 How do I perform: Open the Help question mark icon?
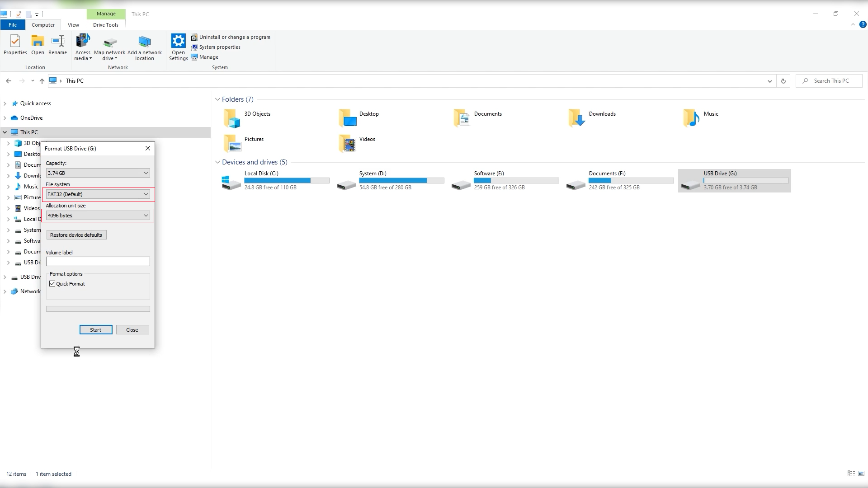point(863,25)
